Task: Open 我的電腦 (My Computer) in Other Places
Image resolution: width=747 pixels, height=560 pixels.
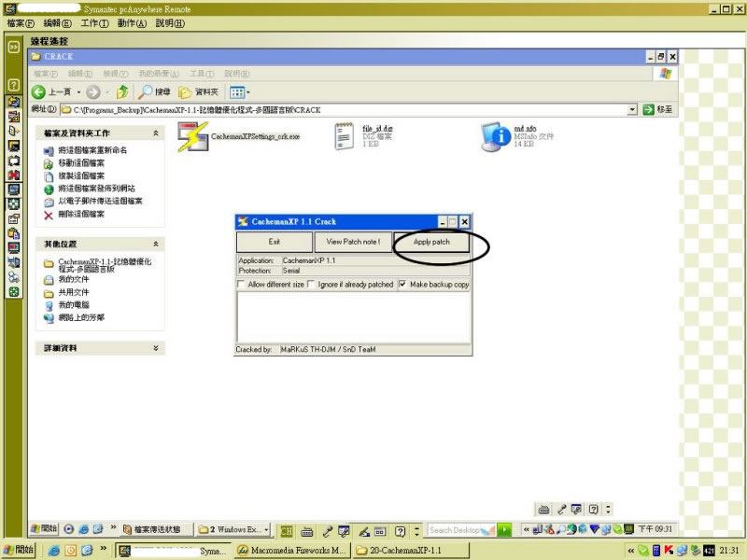Action: [x=74, y=305]
